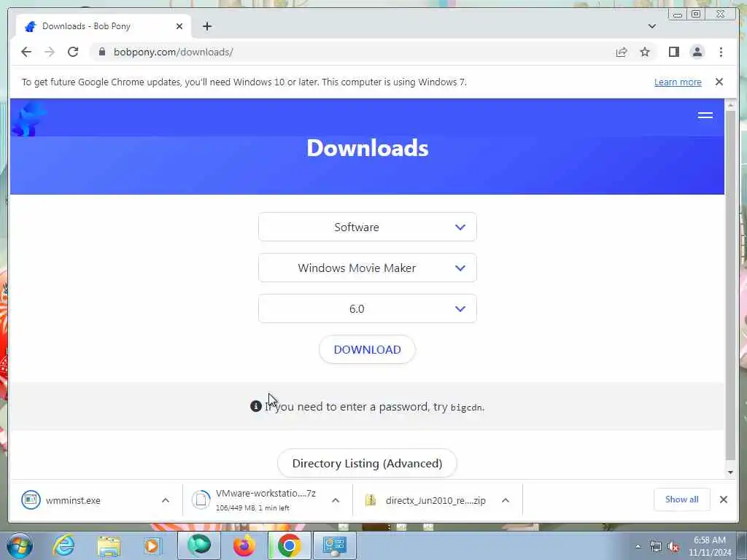Click the muted volume tray icon
747x560 pixels.
pyautogui.click(x=673, y=547)
